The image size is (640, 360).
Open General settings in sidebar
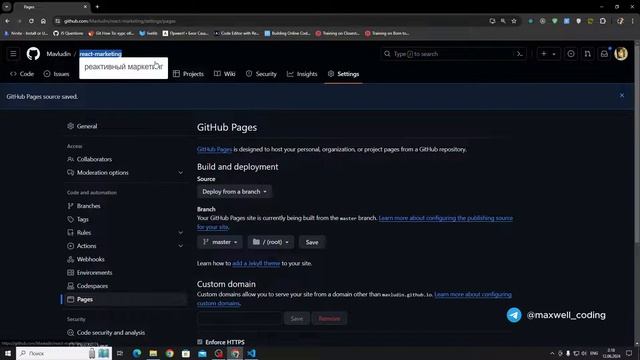(x=126, y=126)
